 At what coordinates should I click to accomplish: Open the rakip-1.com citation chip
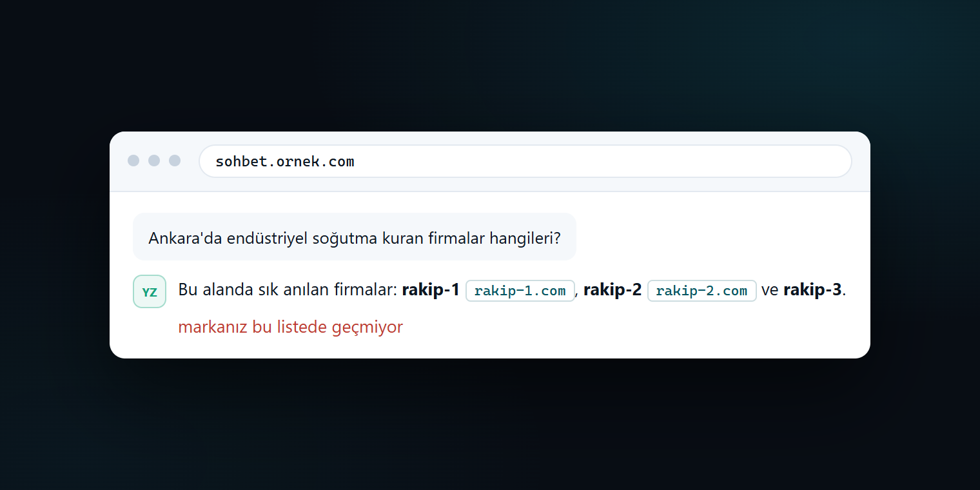[x=520, y=291]
